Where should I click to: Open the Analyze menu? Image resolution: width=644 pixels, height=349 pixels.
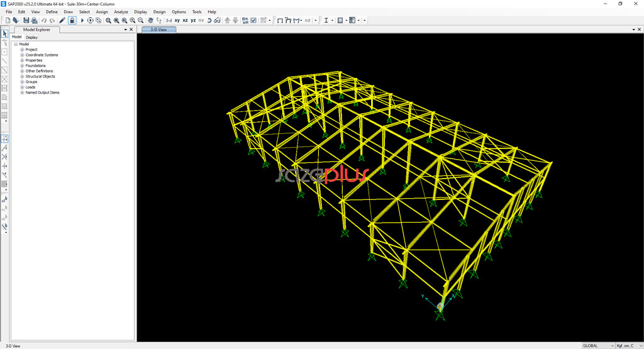(x=121, y=12)
